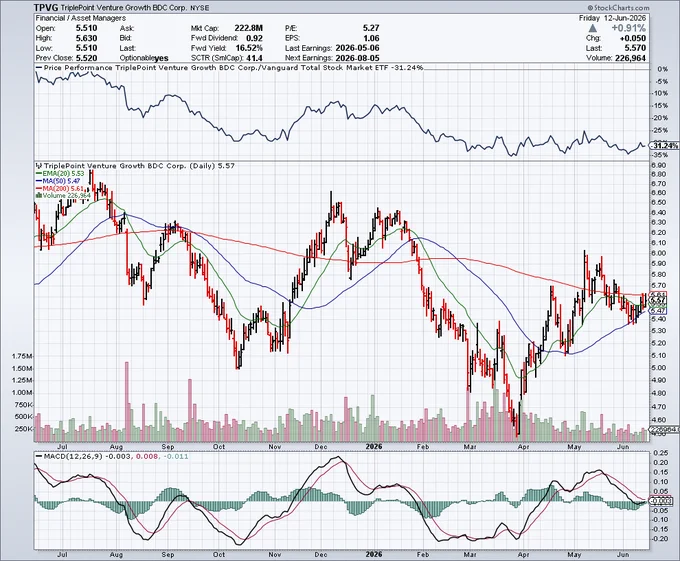This screenshot has width=680, height=561.
Task: Select the Fwd Yield value 16.52%
Action: 249,48
